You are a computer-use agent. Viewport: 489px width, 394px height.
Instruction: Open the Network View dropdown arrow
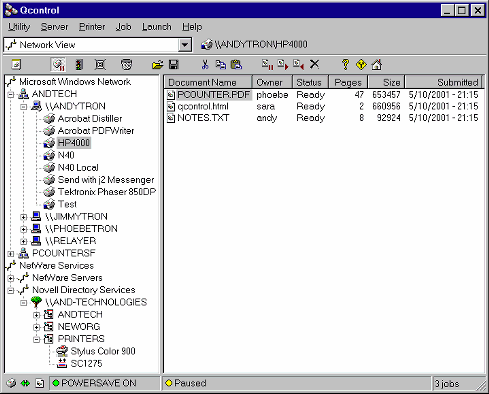[185, 45]
